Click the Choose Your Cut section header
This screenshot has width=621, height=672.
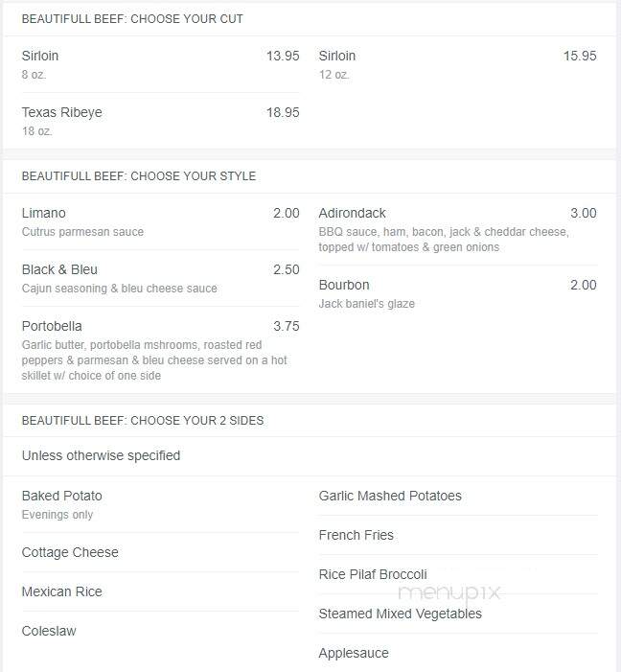click(x=132, y=19)
